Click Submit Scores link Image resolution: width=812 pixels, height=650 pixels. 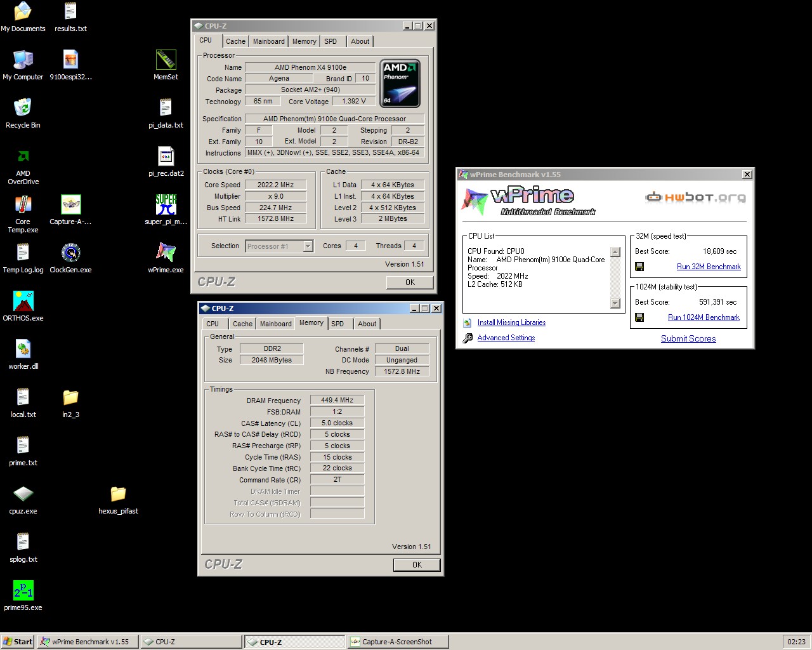tap(688, 338)
